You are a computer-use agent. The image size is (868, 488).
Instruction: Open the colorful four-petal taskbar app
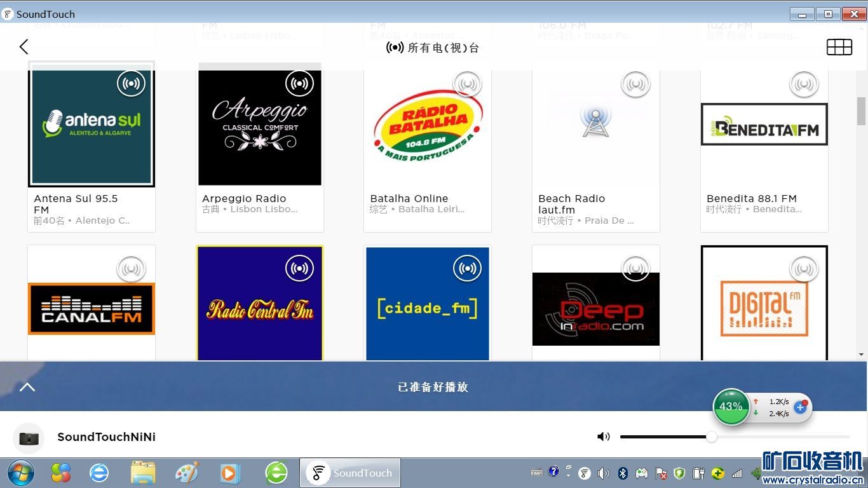[61, 473]
